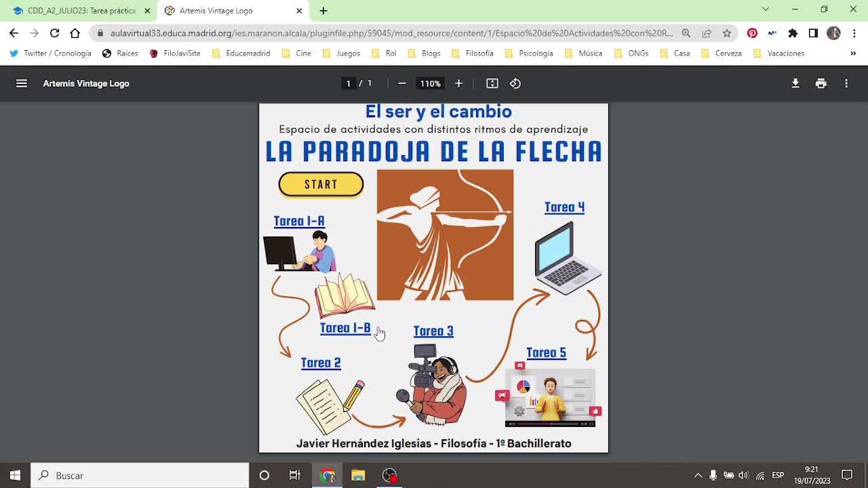868x488 pixels.
Task: Open the Twitter / Cronología bookmark
Action: (51, 53)
